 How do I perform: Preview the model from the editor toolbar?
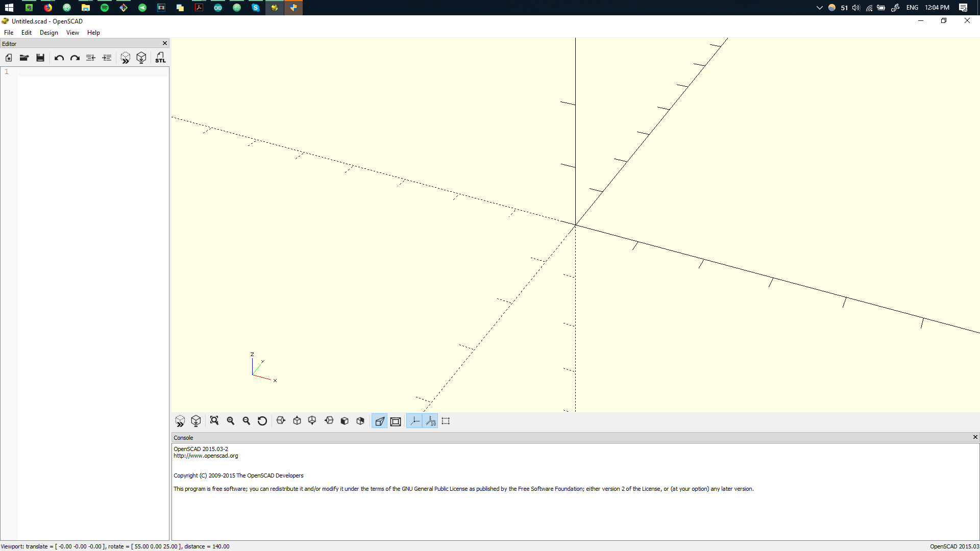tap(126, 58)
